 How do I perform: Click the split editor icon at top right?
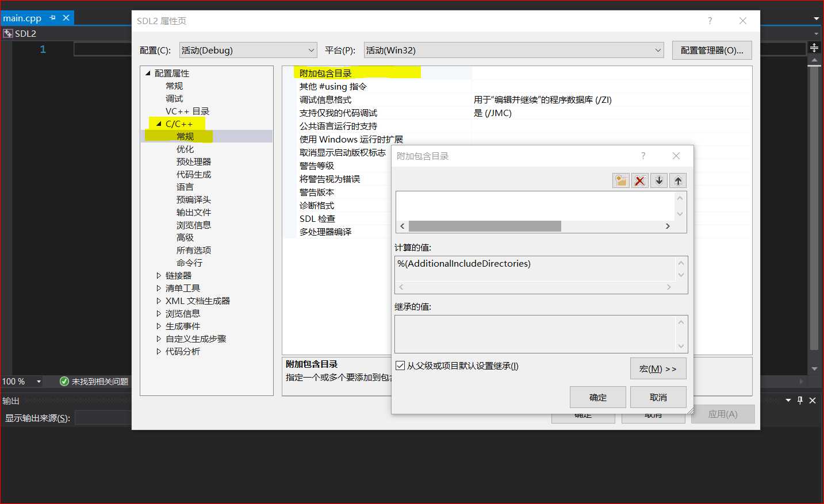coord(814,48)
